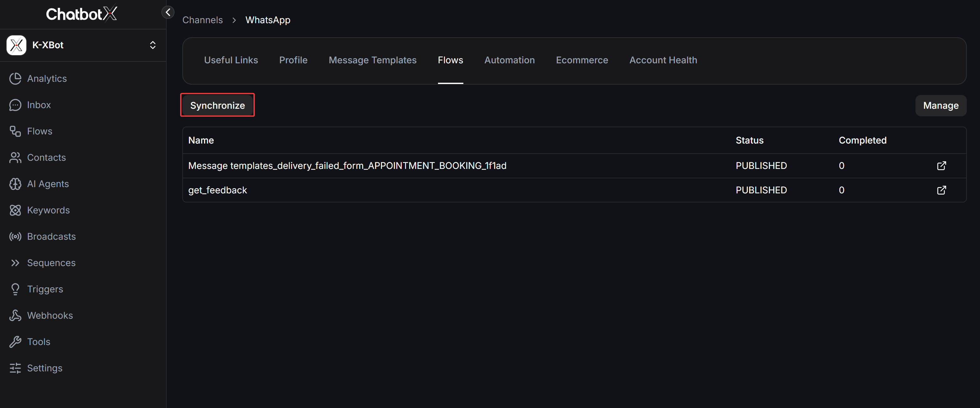
Task: Open AI Agents text in the sidebar
Action: 48,184
